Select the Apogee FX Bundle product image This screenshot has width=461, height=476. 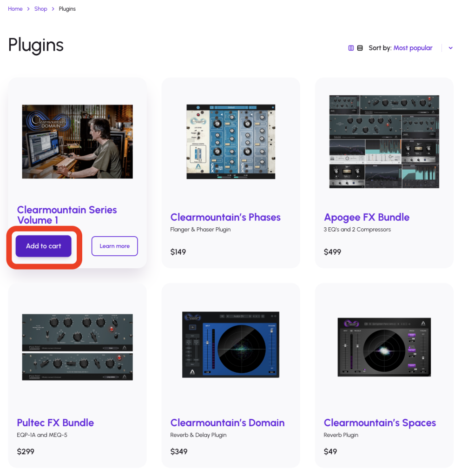(384, 141)
